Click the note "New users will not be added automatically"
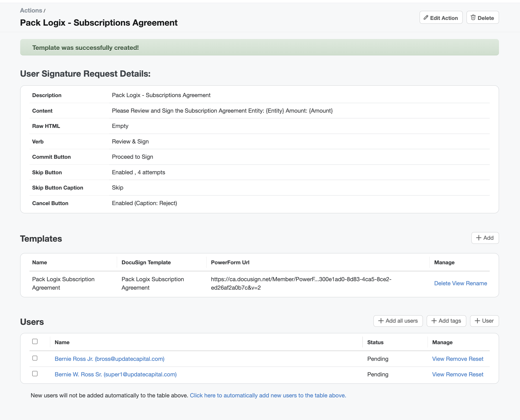The height and width of the screenshot is (420, 520). [x=109, y=395]
